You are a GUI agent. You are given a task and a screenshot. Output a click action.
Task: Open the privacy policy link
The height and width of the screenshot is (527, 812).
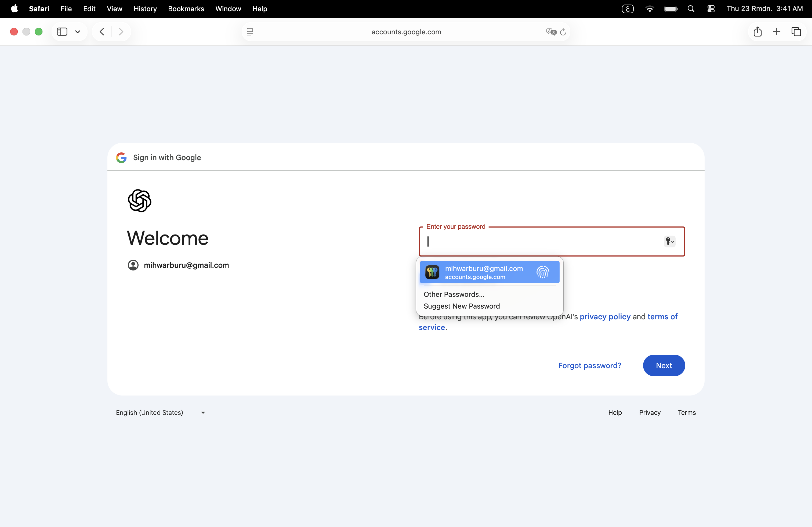605,317
